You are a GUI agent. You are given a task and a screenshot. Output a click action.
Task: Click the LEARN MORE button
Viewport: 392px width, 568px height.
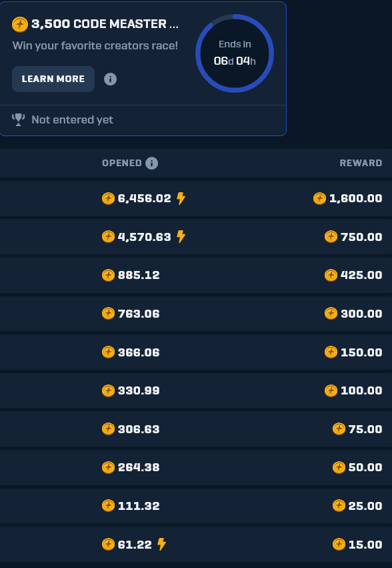[x=53, y=79]
